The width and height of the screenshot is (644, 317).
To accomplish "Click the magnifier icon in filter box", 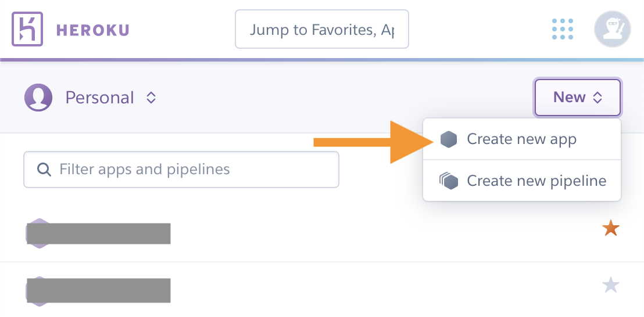I will (x=44, y=170).
